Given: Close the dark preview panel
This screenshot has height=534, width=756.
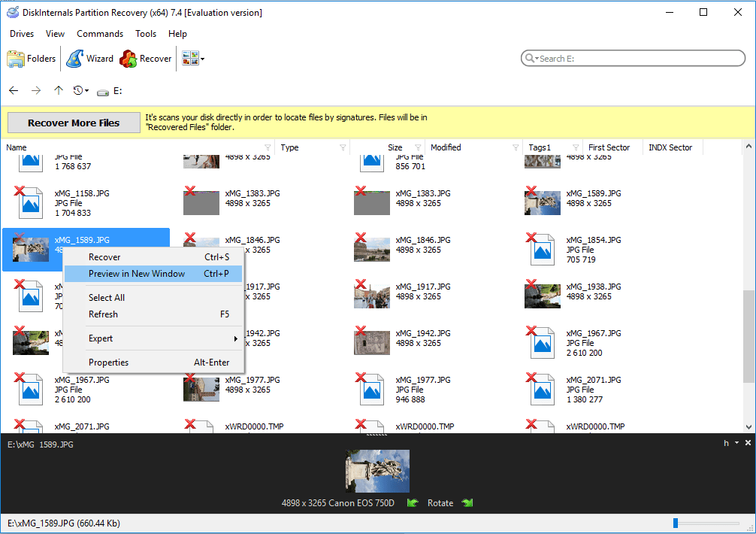Looking at the screenshot, I should pyautogui.click(x=748, y=443).
